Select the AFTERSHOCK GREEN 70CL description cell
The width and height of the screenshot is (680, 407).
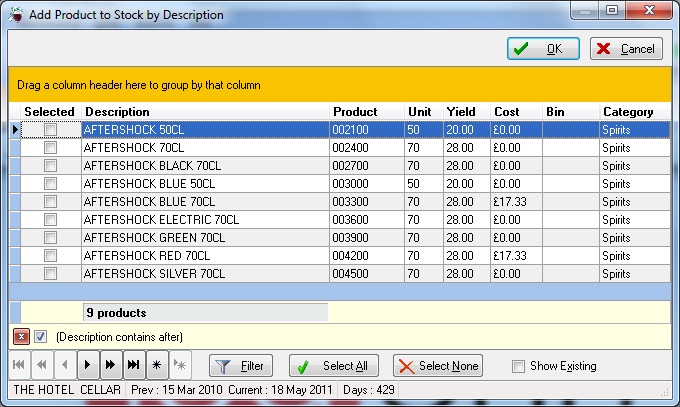206,237
